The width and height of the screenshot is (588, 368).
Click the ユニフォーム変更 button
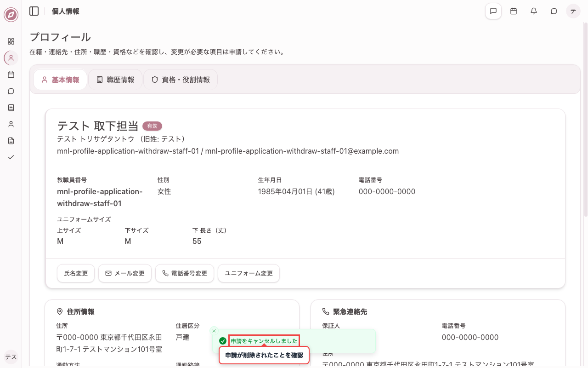pos(249,273)
